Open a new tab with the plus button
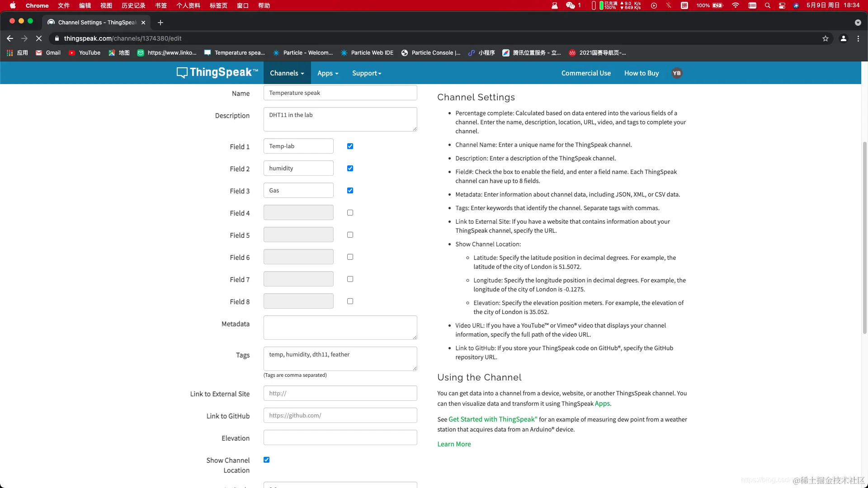Image resolution: width=868 pixels, height=488 pixels. pos(160,22)
